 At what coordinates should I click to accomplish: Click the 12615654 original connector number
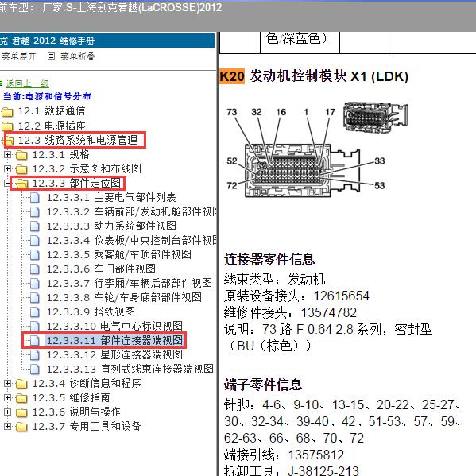click(x=342, y=296)
